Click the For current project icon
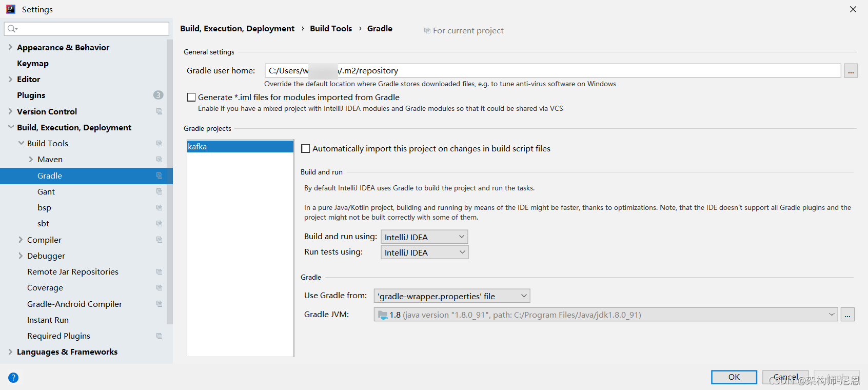 click(427, 31)
